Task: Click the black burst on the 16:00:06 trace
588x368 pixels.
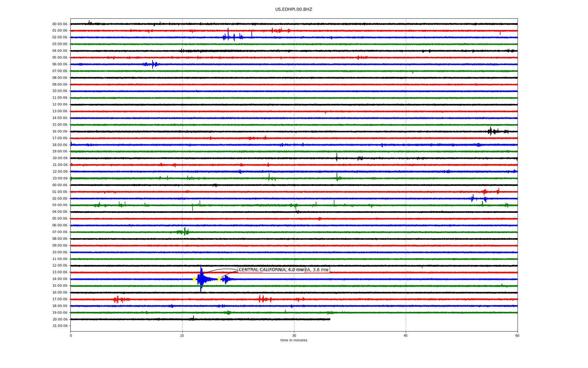Action: tap(491, 131)
